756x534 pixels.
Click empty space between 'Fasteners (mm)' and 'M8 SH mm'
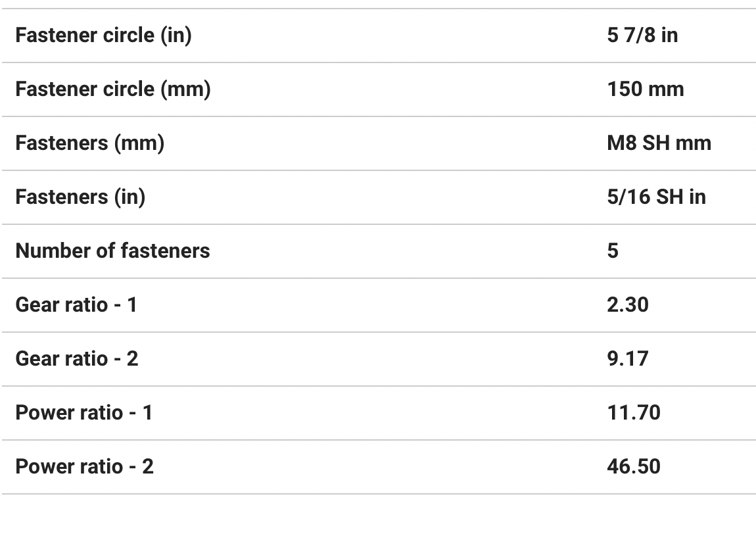(381, 143)
